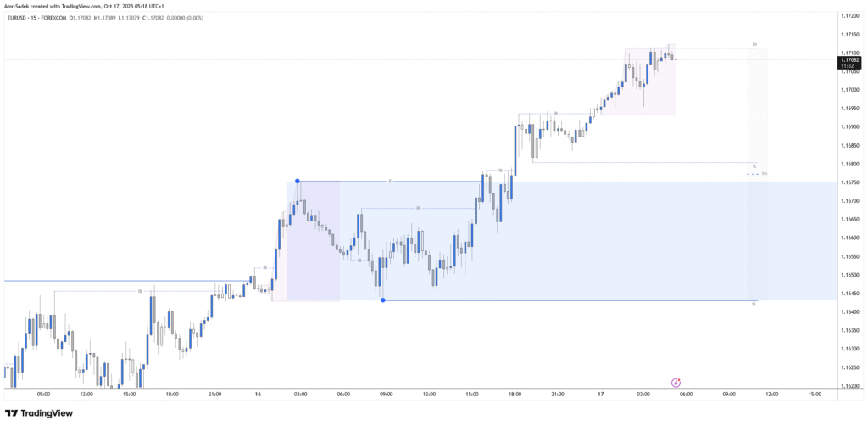Click the last 15:00 time axis label

click(815, 395)
